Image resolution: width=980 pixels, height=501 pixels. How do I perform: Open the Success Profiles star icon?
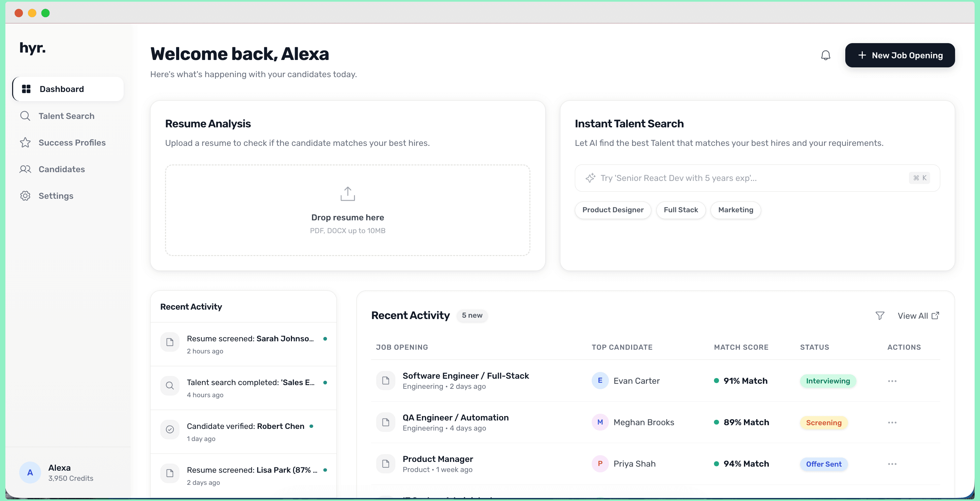coord(25,143)
